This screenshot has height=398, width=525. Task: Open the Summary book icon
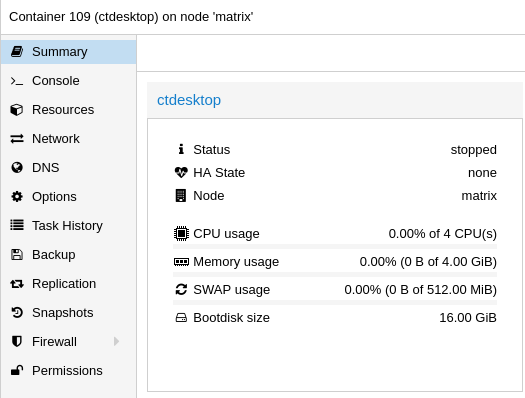tap(17, 52)
